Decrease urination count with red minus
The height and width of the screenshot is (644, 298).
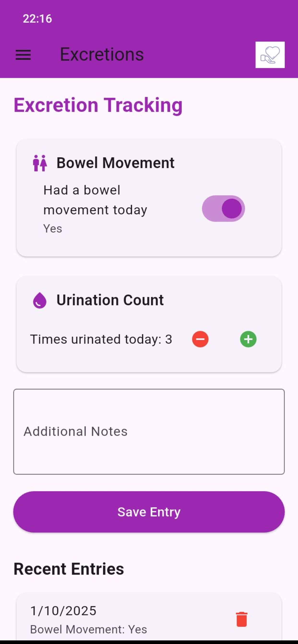coord(200,339)
